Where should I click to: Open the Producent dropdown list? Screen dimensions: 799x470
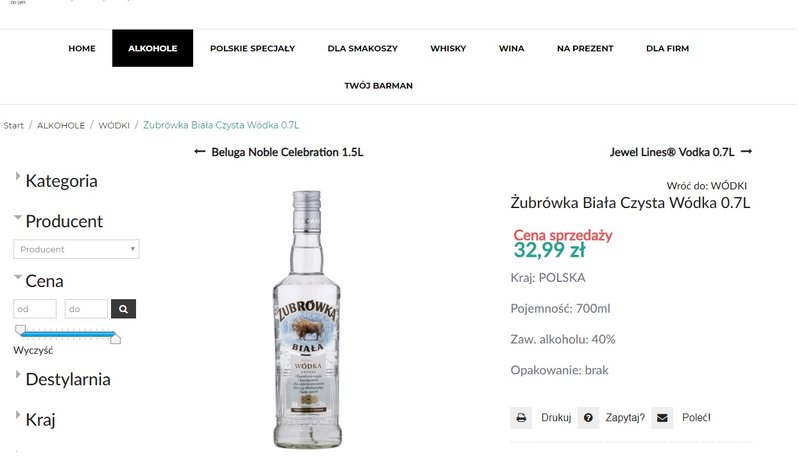pyautogui.click(x=76, y=249)
